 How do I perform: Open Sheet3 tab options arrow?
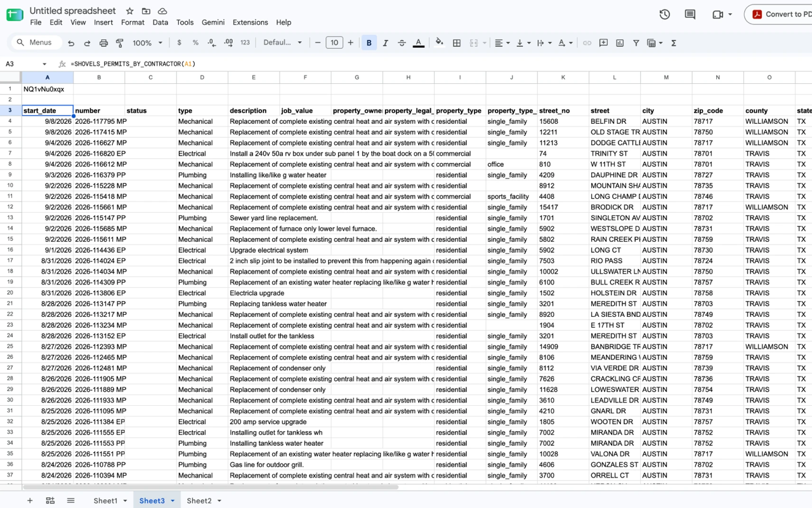(x=172, y=501)
